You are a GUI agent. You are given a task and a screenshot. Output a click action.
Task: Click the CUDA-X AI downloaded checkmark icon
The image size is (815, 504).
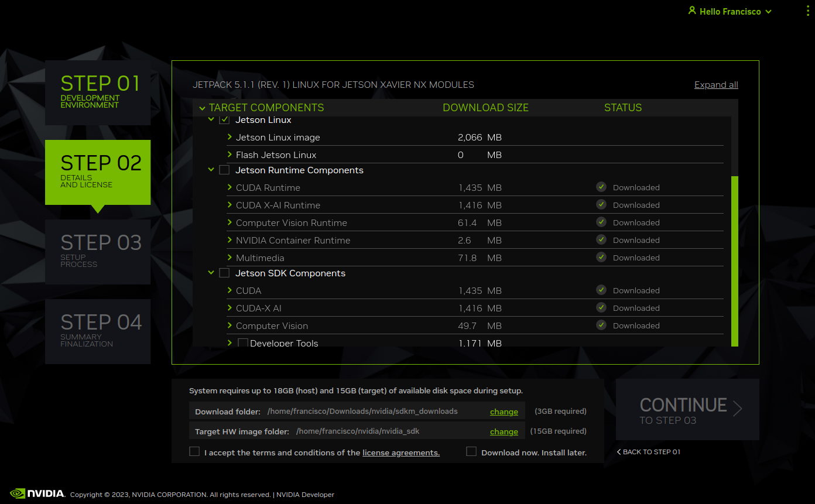pyautogui.click(x=601, y=307)
